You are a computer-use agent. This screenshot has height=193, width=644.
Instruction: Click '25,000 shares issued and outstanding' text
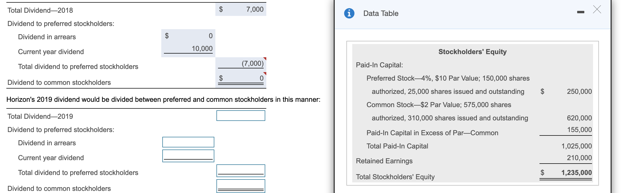tap(466, 91)
